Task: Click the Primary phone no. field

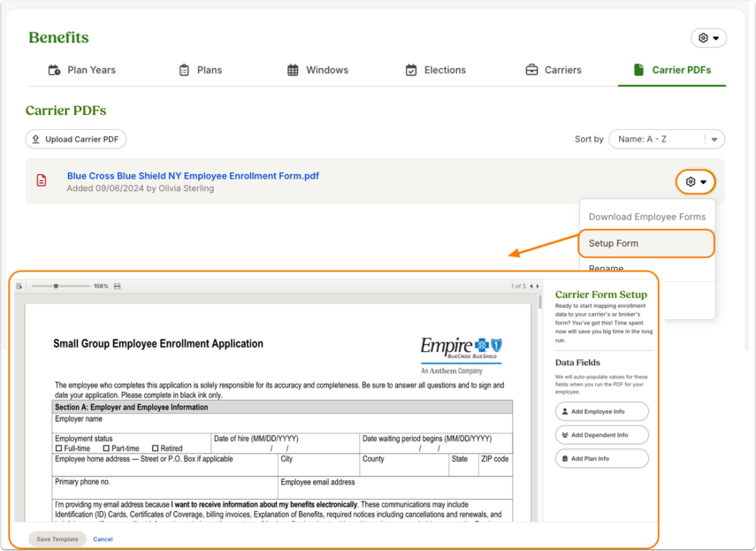Action: (164, 487)
